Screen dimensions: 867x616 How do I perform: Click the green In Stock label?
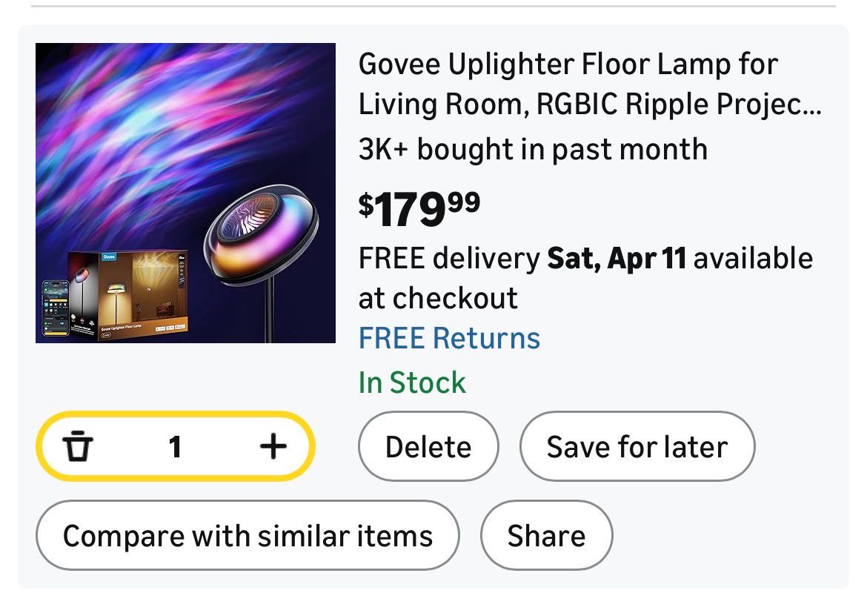pyautogui.click(x=412, y=383)
